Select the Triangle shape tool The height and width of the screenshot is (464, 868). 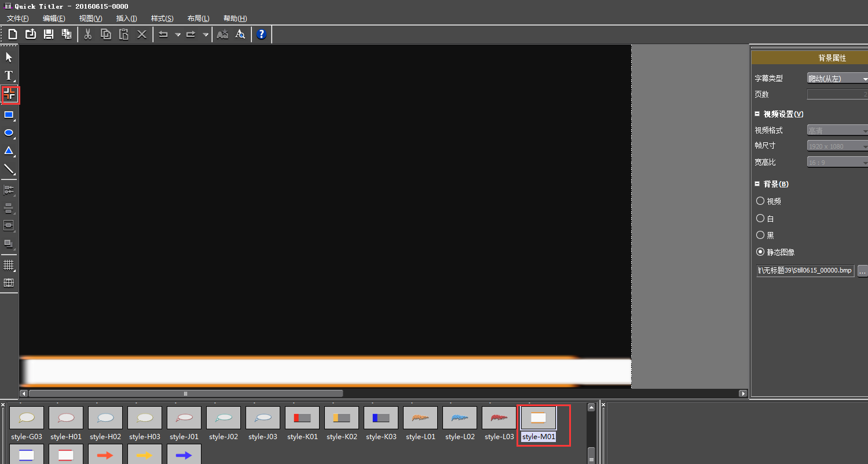(x=9, y=151)
